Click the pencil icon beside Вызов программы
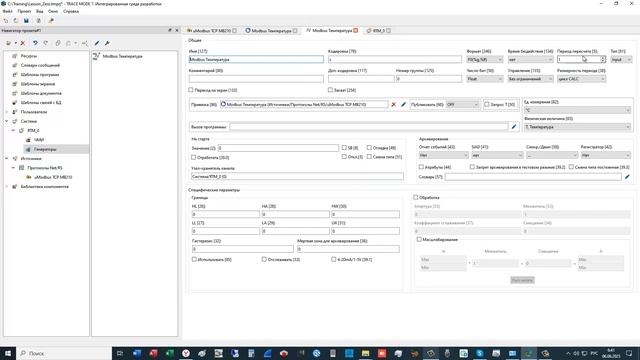The height and width of the screenshot is (360, 640). 514,127
